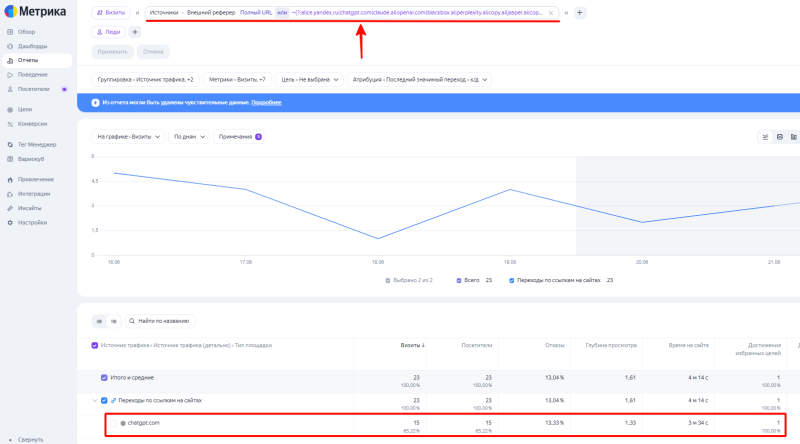Toggle Выбрано 2 из 2 legend checkbox
This screenshot has width=800, height=444.
(387, 280)
